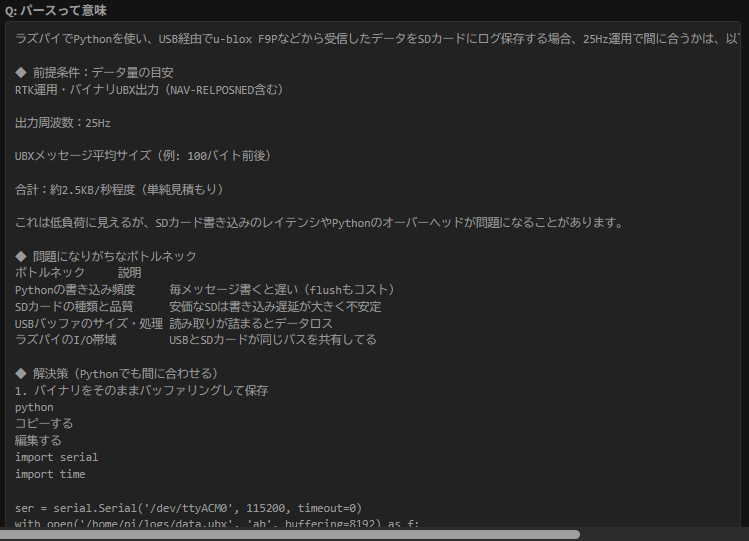Click the text 'UBXメッセージ平均サイズ'
This screenshot has height=541, width=749.
point(83,156)
